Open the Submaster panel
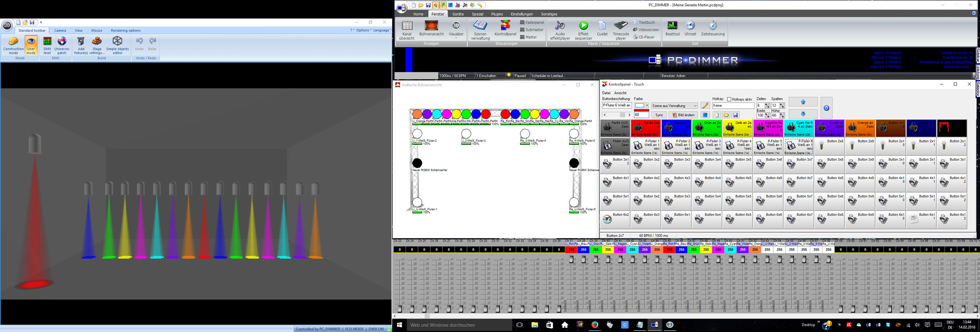 click(531, 29)
